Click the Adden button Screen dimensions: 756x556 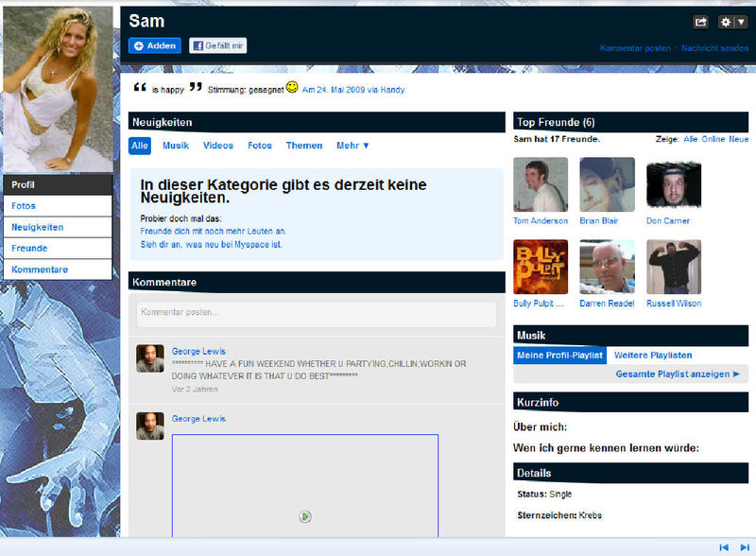pos(155,45)
